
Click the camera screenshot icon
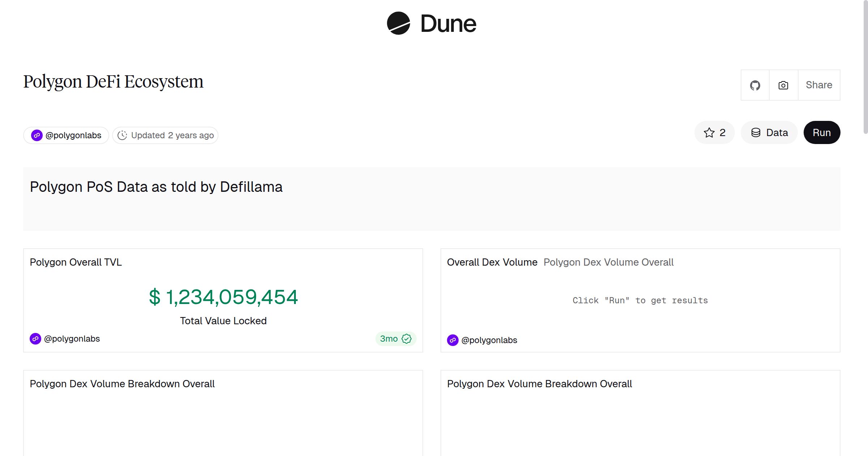(x=783, y=85)
